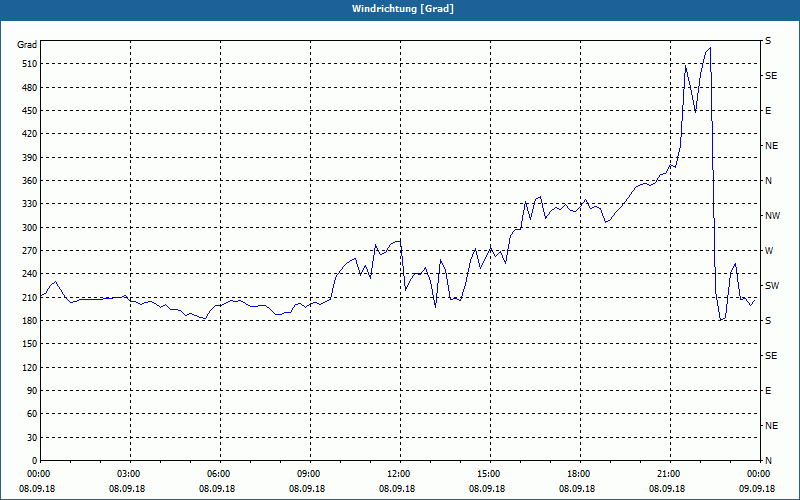Screen dimensions: 800x500
Task: Pick the 390 tick label on the left
Action: coord(28,158)
